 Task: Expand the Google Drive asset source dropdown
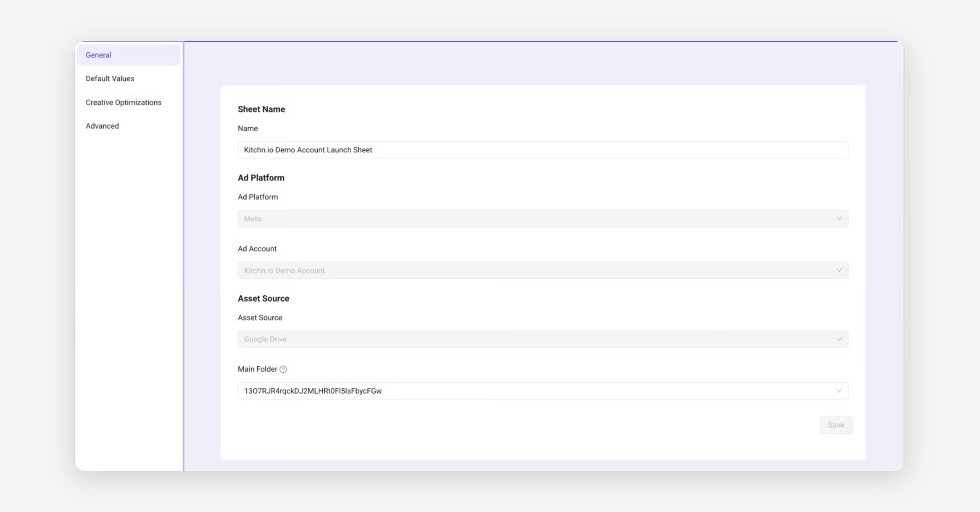pyautogui.click(x=542, y=339)
